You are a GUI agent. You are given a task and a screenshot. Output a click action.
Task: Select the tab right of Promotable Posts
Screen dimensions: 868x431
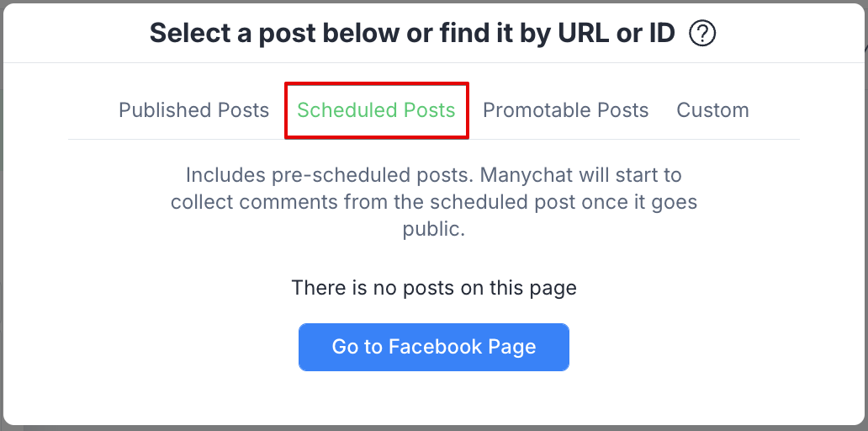[x=712, y=109]
